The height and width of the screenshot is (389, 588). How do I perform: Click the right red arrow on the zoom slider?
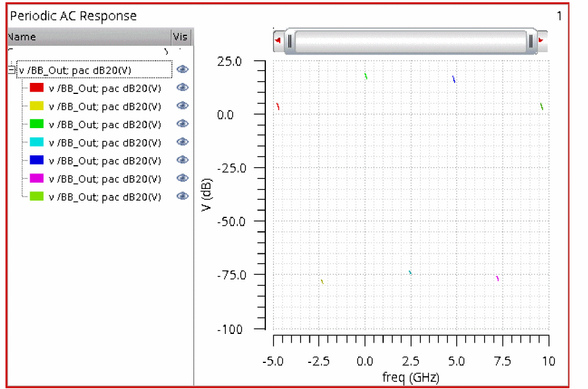point(541,41)
